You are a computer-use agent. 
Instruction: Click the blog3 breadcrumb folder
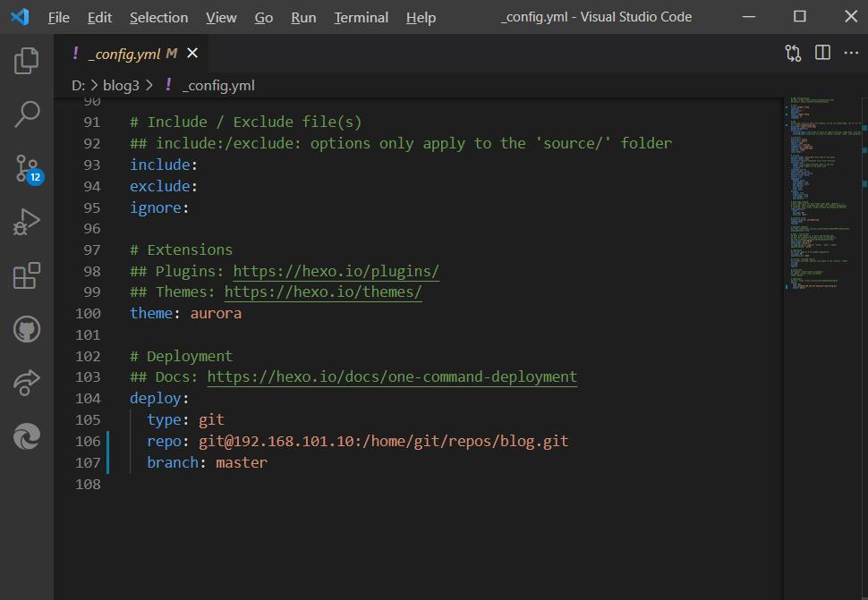point(121,86)
